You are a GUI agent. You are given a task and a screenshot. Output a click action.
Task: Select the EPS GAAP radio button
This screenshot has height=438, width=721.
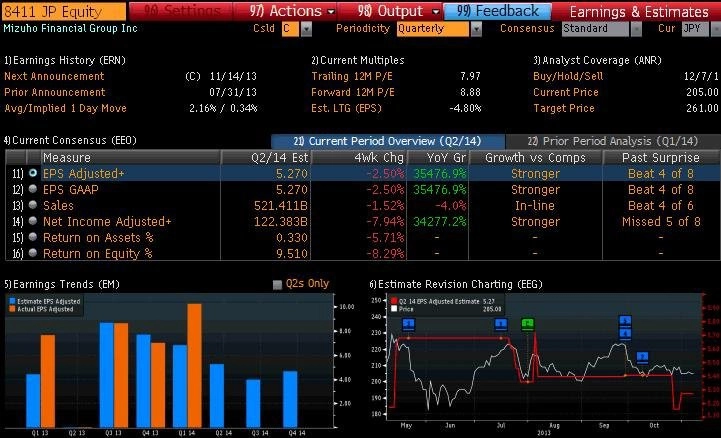[33, 189]
